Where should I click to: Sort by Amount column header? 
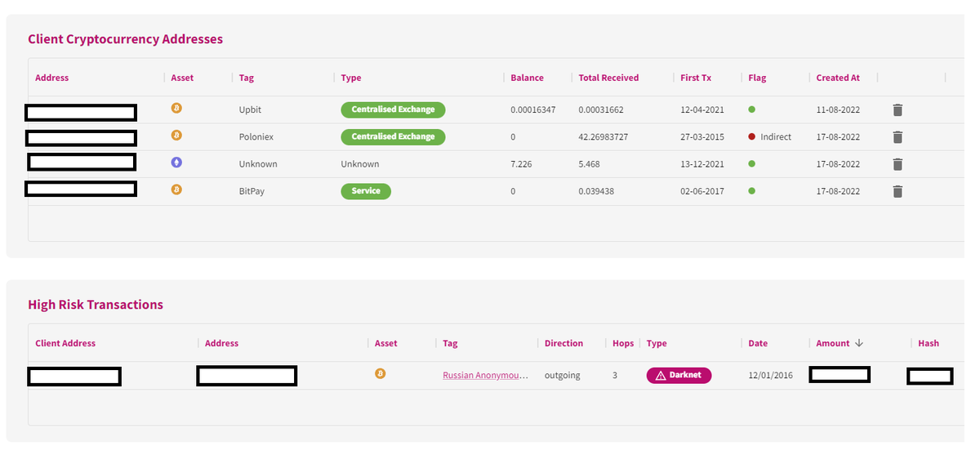coord(833,343)
